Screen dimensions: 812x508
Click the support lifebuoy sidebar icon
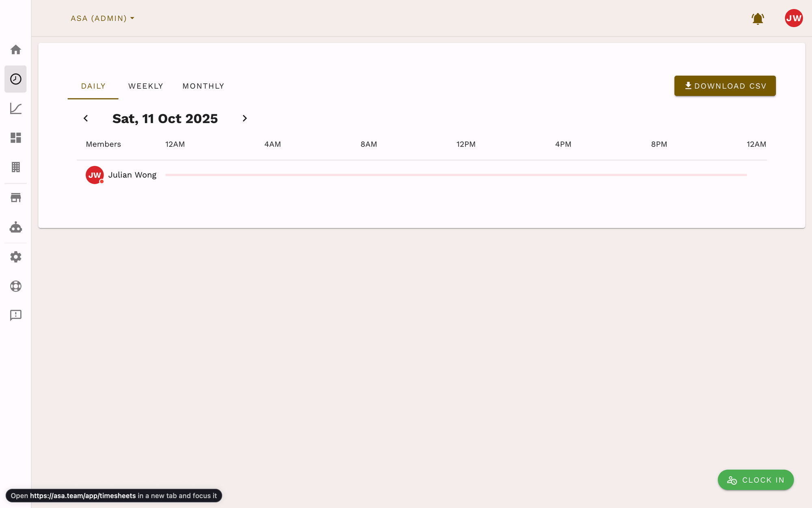[x=15, y=286]
